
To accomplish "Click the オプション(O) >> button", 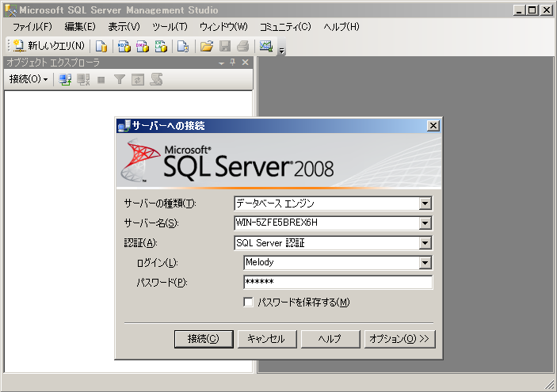I will [x=399, y=339].
